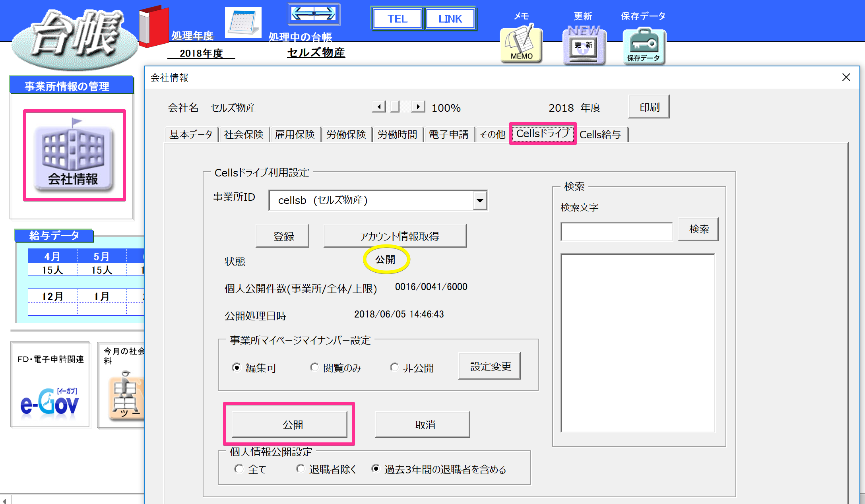Click the 給与データ header
Image resolution: width=865 pixels, height=504 pixels.
pos(54,235)
